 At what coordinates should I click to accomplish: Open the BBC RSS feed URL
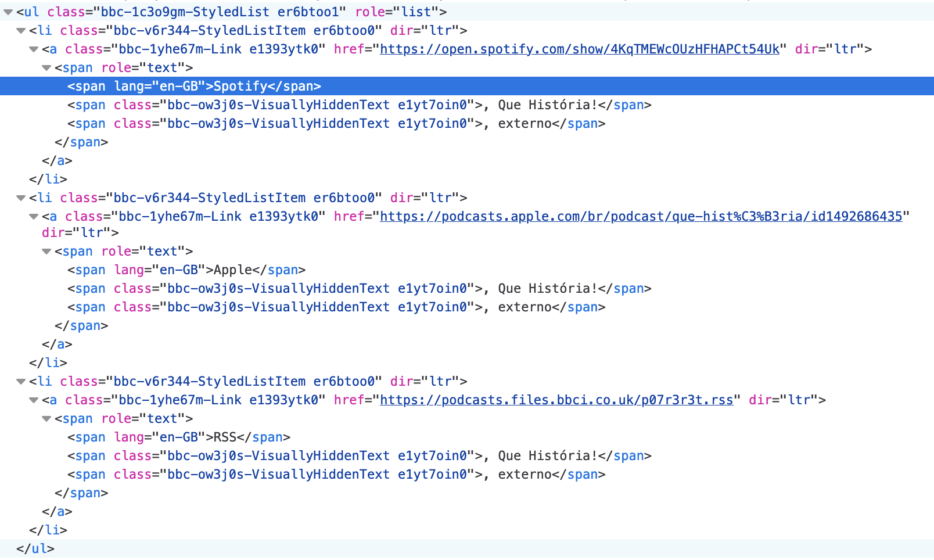click(x=556, y=400)
